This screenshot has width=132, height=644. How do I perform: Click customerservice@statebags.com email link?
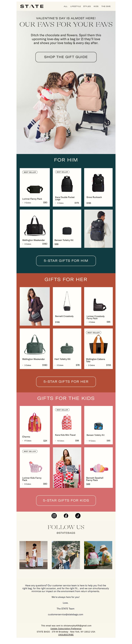(66, 614)
